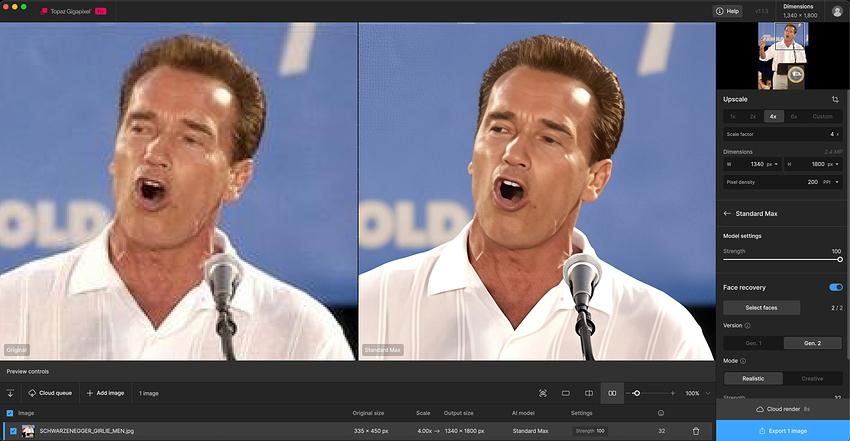Viewport: 850px width, 441px height.
Task: Click the navigator thumbnail preview
Action: click(783, 56)
